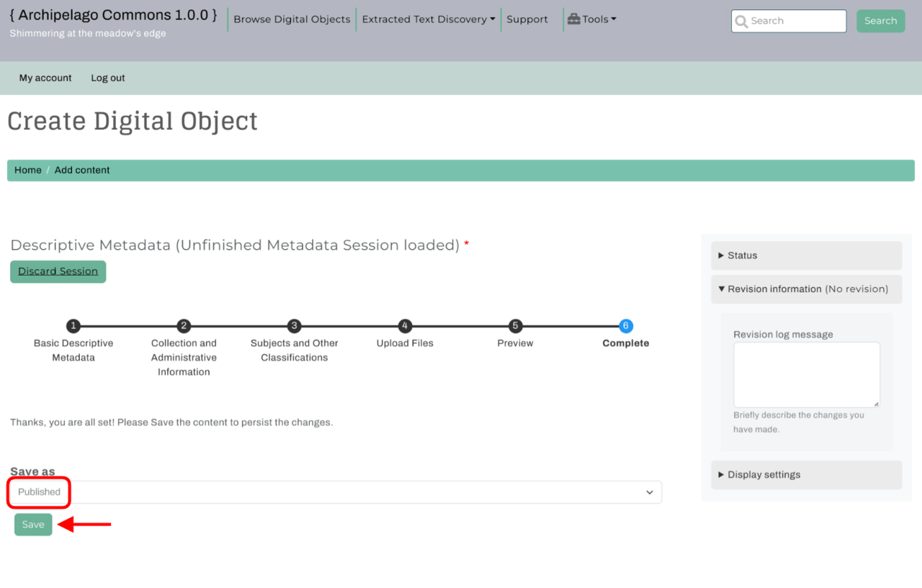Open the Save as Published dropdown
Screen dimensions: 922x588
[335, 492]
